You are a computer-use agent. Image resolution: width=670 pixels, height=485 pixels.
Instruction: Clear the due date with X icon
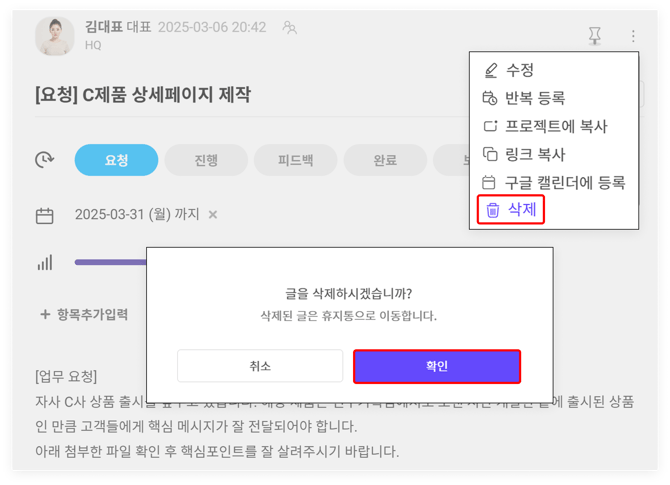(x=213, y=215)
